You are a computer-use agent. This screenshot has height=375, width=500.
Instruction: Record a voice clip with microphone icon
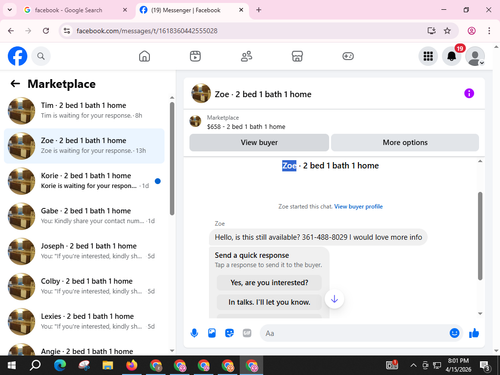(x=194, y=333)
